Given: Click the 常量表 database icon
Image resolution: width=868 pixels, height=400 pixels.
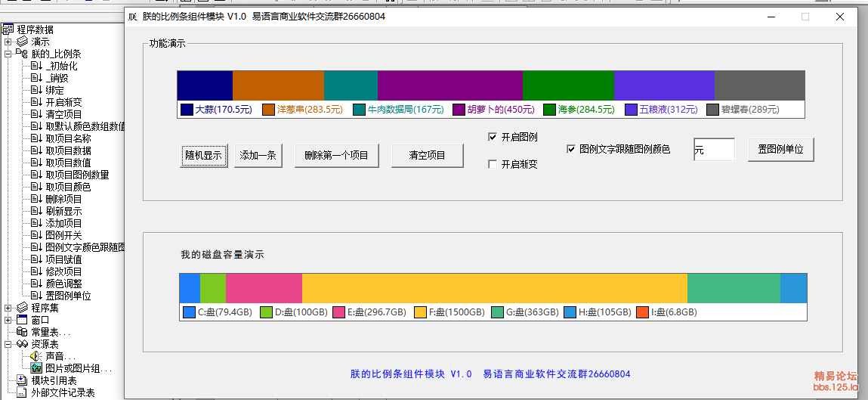Looking at the screenshot, I should coord(22,332).
